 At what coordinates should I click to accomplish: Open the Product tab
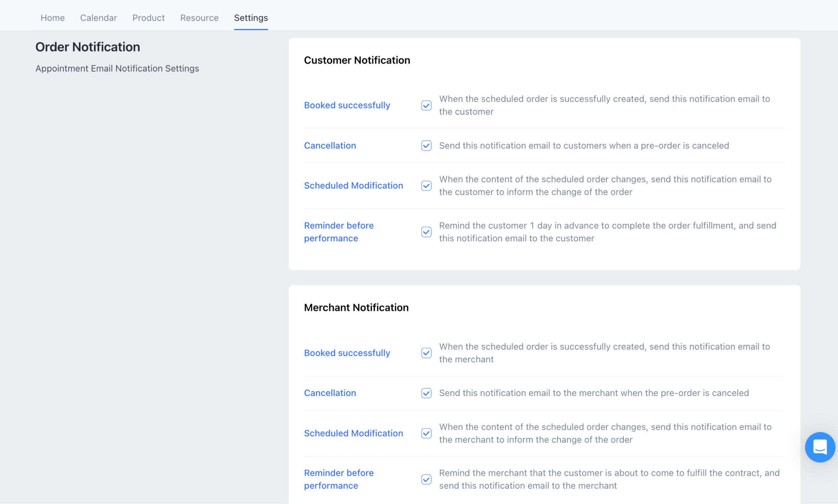[149, 18]
